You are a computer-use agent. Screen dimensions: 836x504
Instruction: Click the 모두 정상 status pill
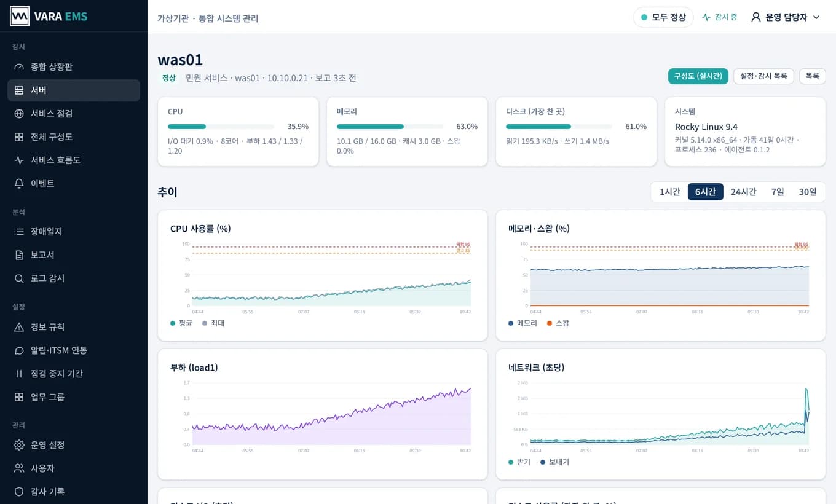tap(663, 17)
